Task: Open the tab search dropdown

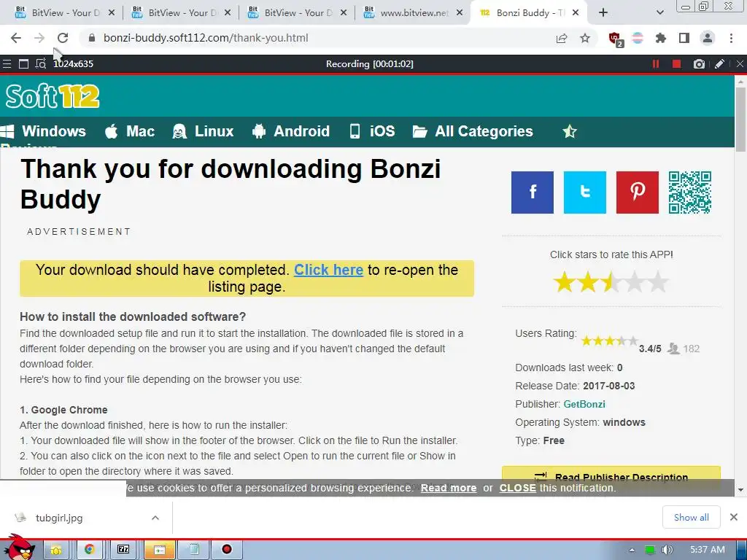Action: [659, 13]
